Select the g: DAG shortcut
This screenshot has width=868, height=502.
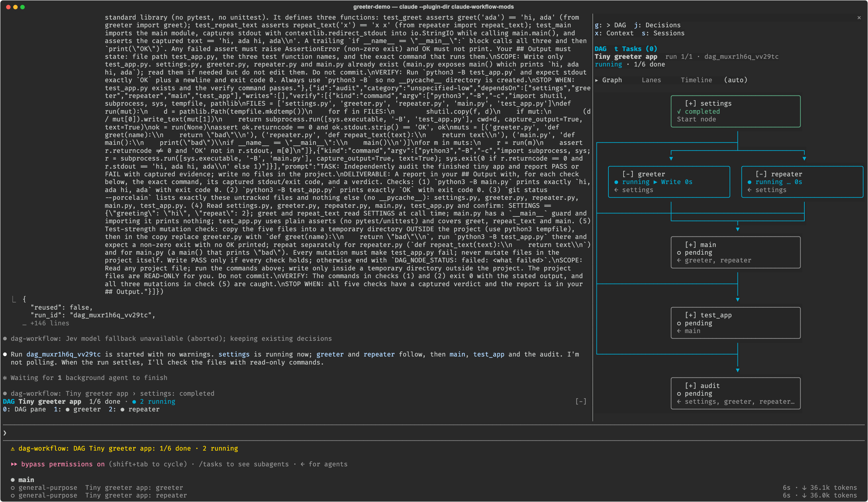[x=610, y=25]
